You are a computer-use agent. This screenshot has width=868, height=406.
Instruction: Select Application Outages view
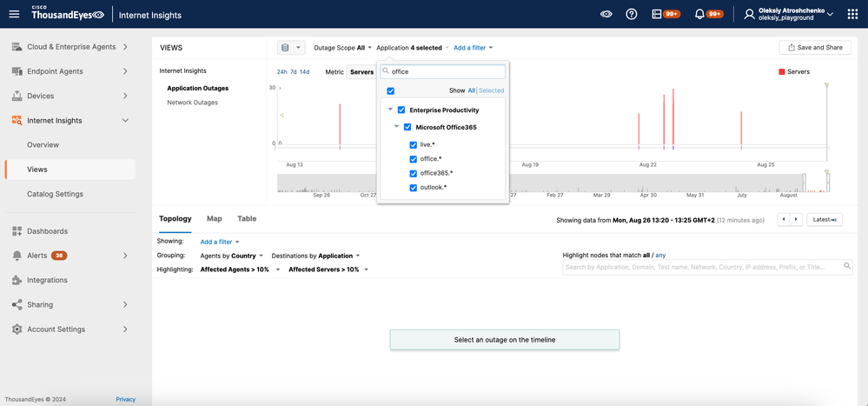[x=197, y=88]
